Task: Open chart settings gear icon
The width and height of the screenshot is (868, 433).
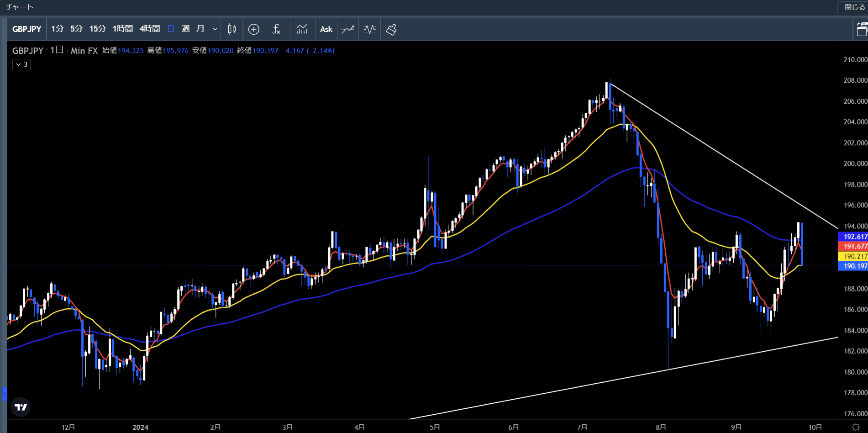Action: click(x=856, y=427)
